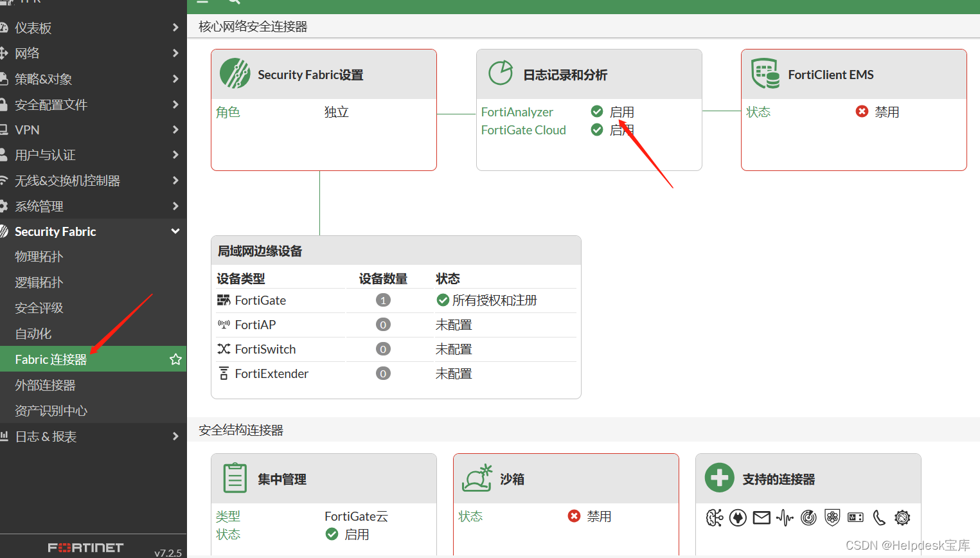The image size is (980, 558).
Task: Click green check beside 所有授权和注册
Action: coord(443,300)
